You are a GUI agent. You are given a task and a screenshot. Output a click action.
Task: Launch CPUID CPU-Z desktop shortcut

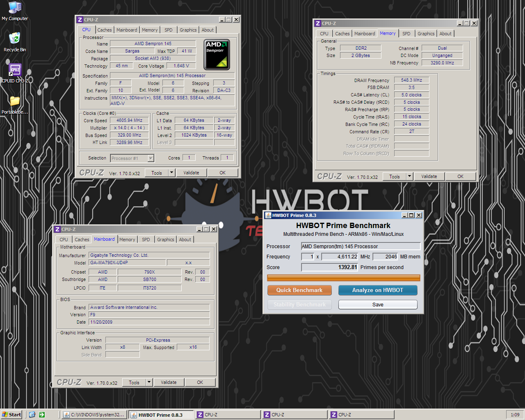[x=15, y=73]
